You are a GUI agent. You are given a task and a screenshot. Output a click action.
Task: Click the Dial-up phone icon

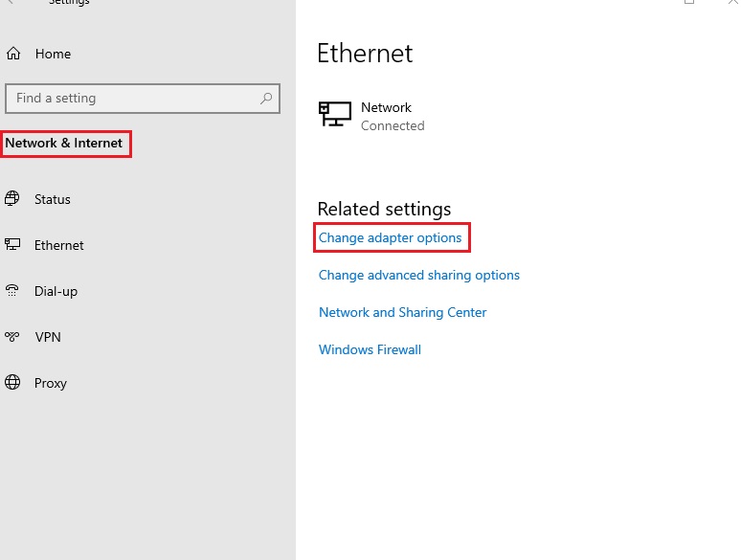12,290
